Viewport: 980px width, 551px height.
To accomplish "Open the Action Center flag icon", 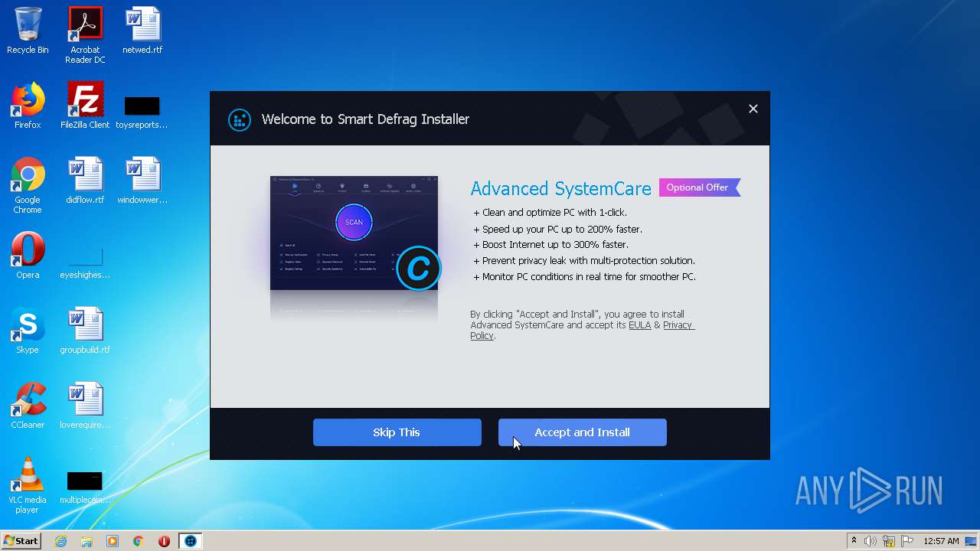I will pos(906,541).
